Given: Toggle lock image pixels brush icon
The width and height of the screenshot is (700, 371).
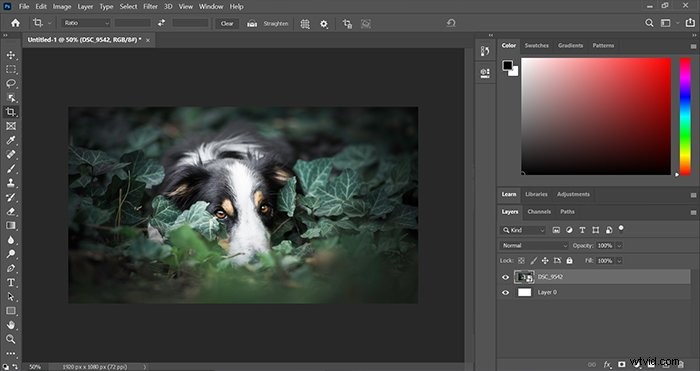Looking at the screenshot, I should coord(533,260).
